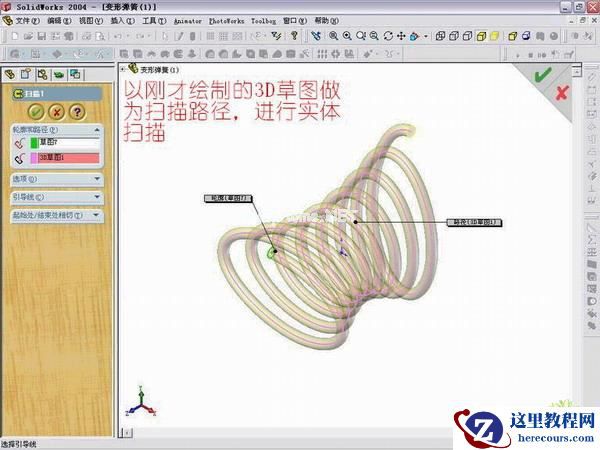Cancel the sweep with red X button
Image resolution: width=600 pixels, height=450 pixels.
57,112
